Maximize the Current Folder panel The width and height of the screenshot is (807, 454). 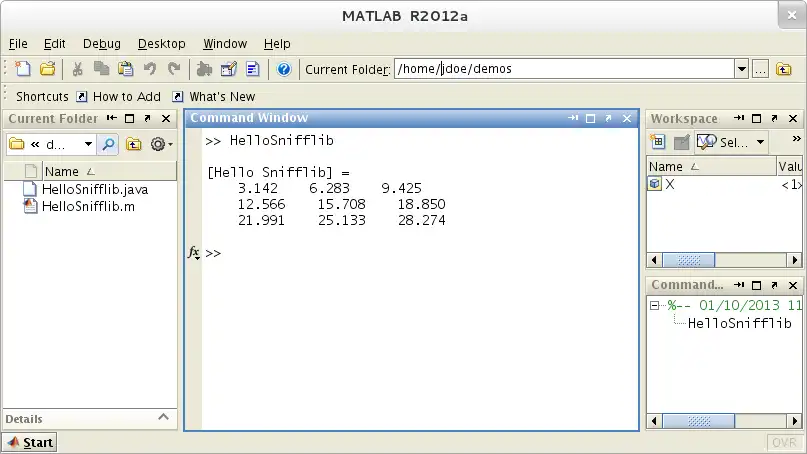[x=130, y=119]
